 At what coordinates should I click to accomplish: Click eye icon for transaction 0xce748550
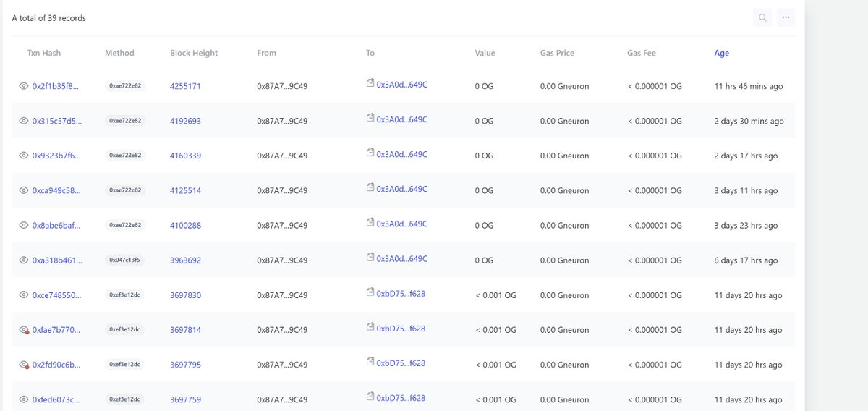click(24, 295)
